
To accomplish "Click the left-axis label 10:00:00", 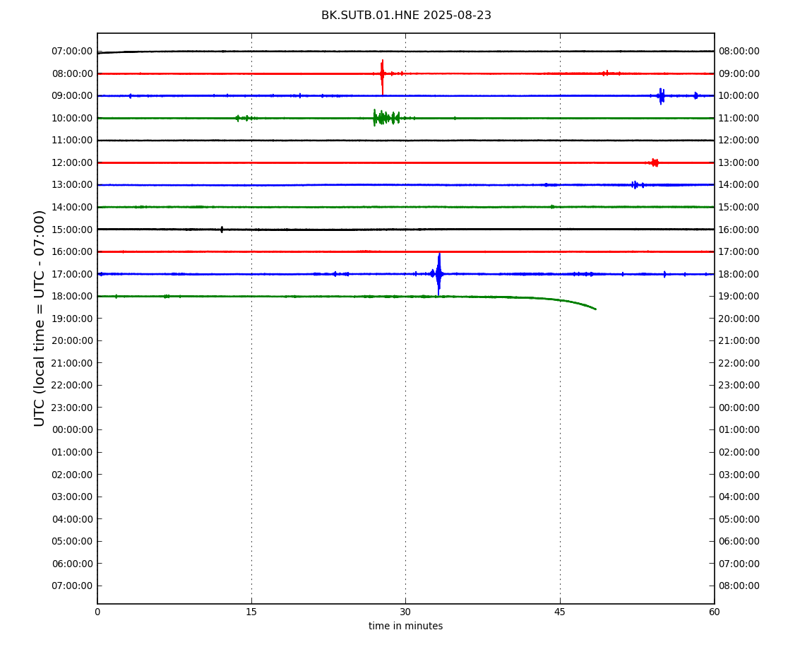I will tap(72, 118).
